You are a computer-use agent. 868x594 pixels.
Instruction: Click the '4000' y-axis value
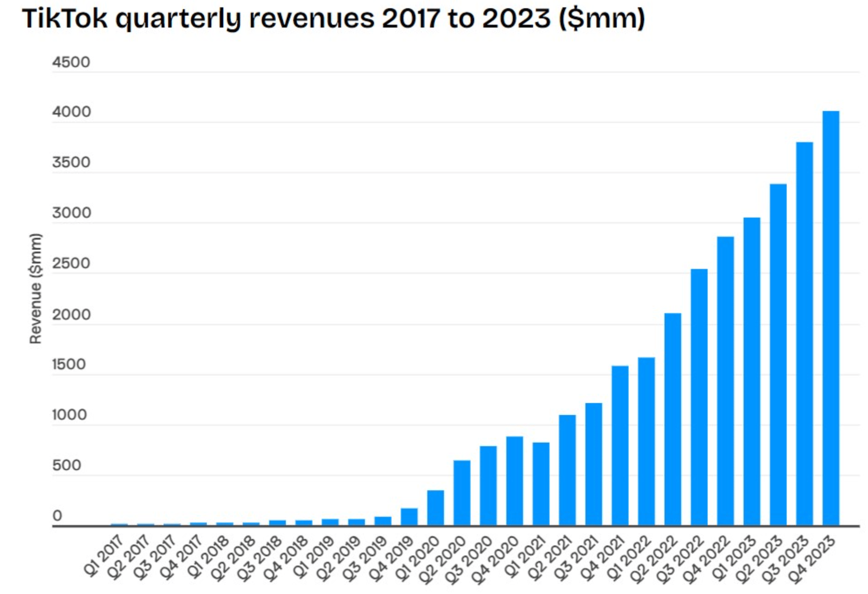[71, 112]
